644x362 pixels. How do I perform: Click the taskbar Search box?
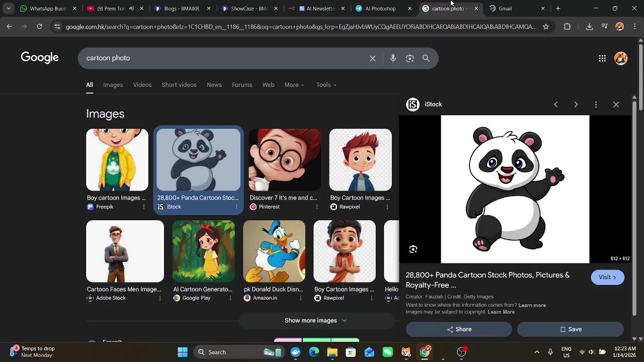pos(239,352)
